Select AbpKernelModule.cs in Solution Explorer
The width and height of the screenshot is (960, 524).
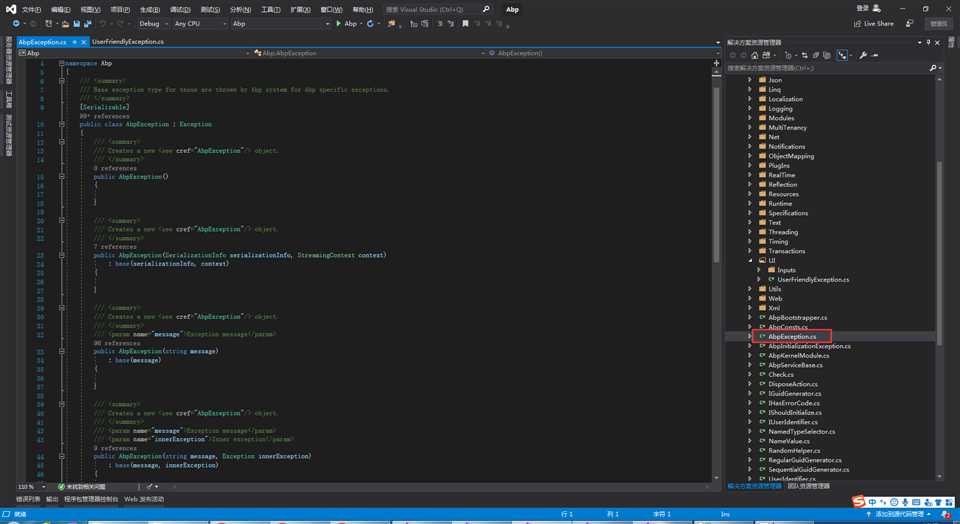tap(799, 355)
